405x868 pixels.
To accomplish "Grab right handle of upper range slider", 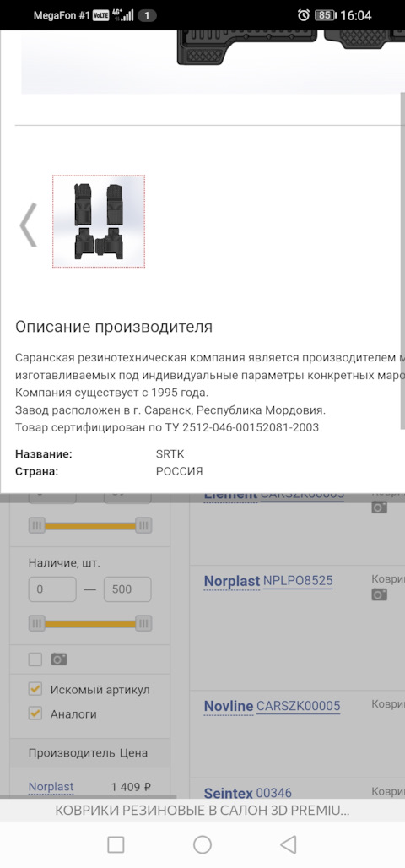I will 143,525.
